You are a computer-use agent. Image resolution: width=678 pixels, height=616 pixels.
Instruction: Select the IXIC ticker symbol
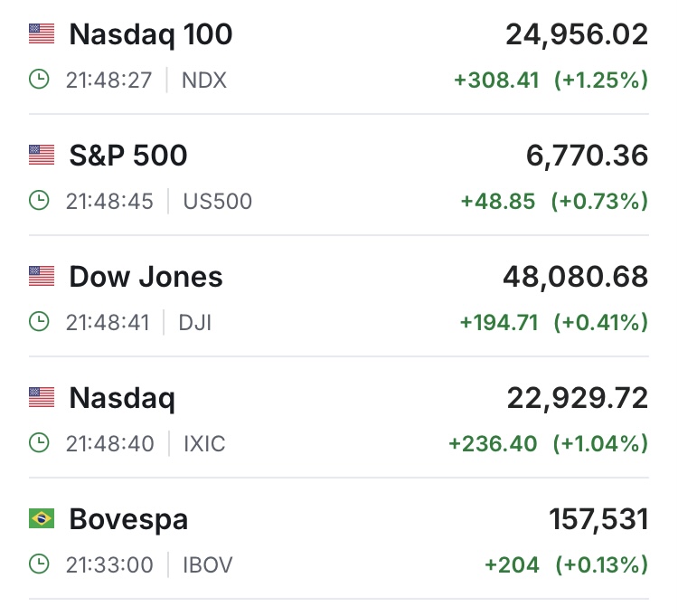204,443
